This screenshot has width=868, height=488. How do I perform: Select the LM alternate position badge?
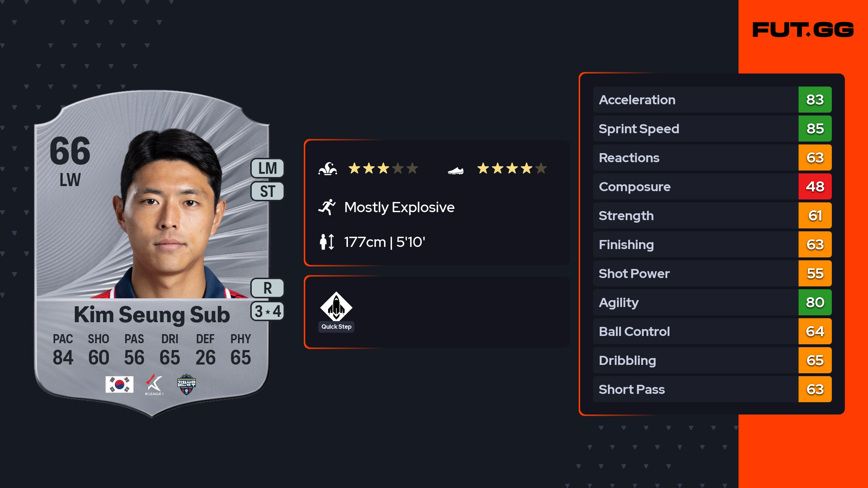click(268, 168)
